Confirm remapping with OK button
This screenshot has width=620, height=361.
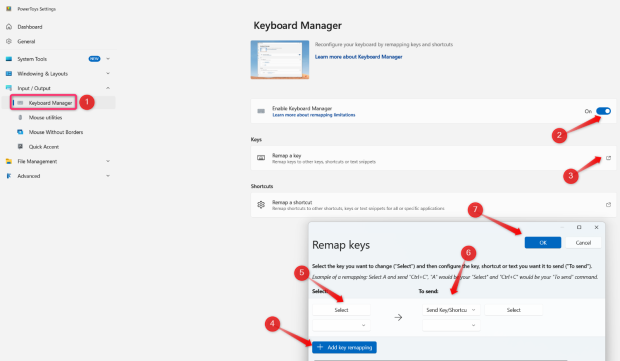(x=542, y=243)
